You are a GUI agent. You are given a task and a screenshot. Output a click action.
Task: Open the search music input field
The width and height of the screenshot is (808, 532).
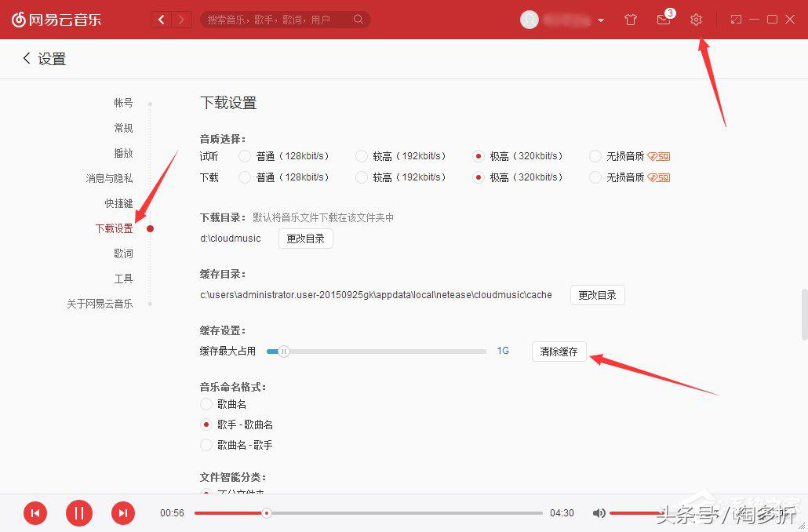click(x=282, y=19)
